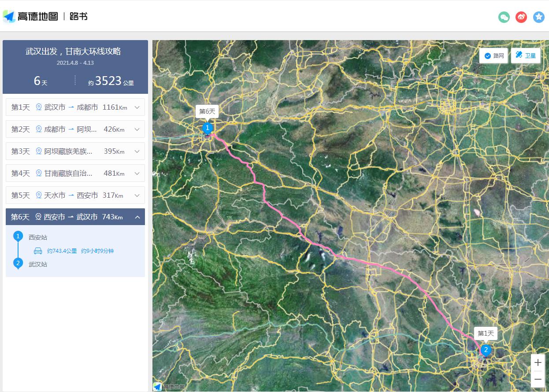Viewport: 549px width, 392px height.
Task: Click the 武汉站 stop name
Action: point(38,264)
